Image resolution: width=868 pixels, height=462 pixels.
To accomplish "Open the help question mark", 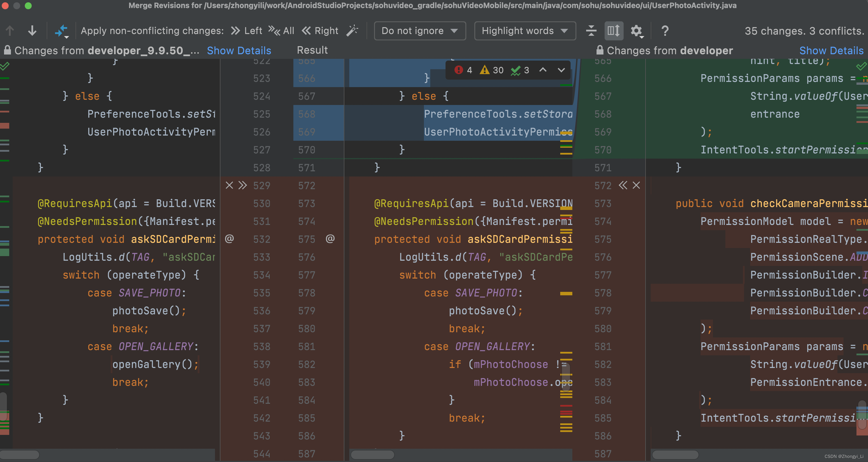I will coord(665,31).
